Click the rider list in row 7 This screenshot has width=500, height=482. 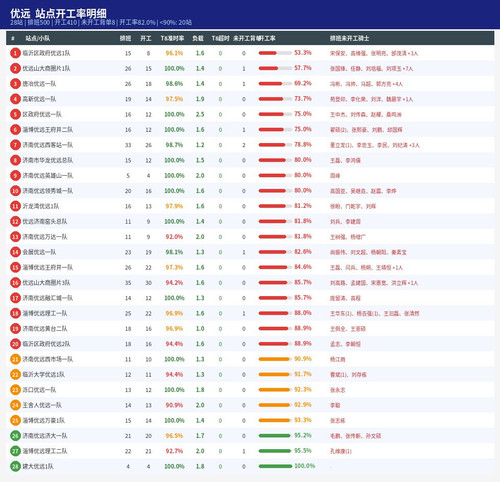(375, 145)
